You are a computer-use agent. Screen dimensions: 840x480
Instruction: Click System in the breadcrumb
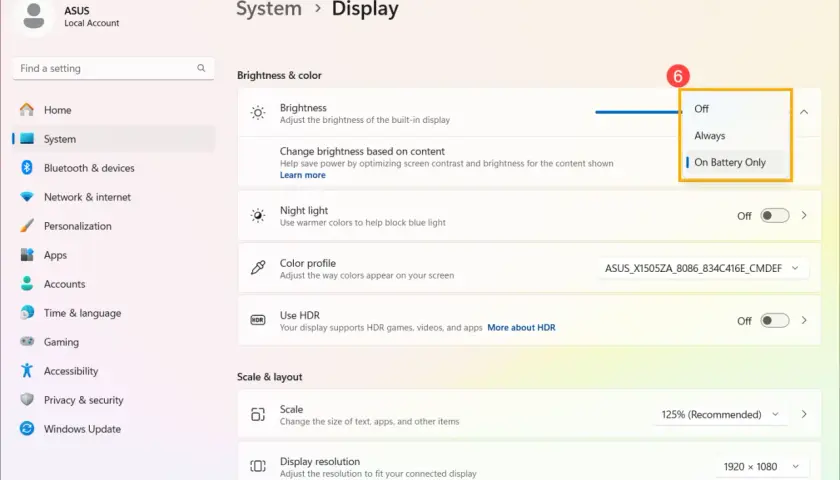(269, 9)
